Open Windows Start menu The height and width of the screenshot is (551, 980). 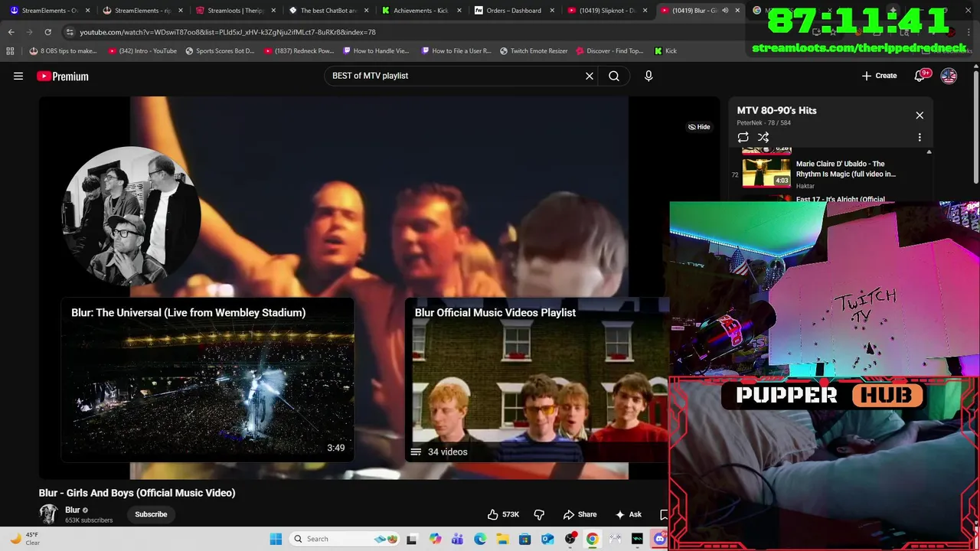[x=276, y=539]
